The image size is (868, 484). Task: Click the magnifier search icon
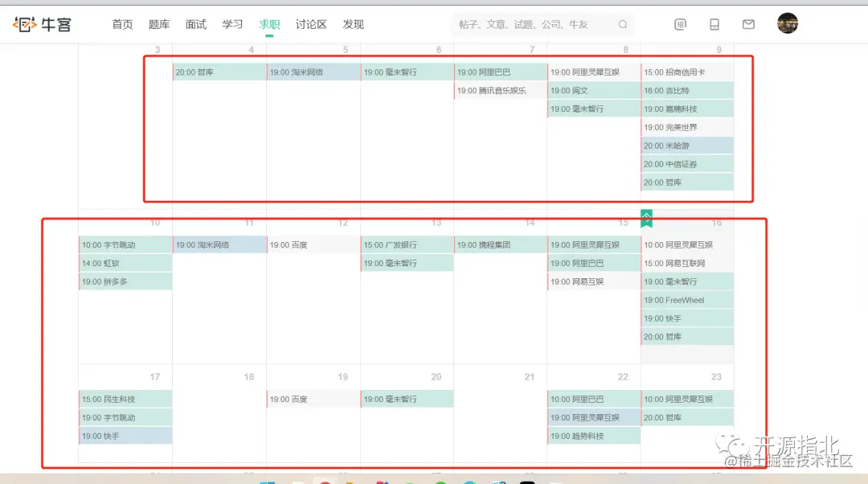click(x=623, y=24)
